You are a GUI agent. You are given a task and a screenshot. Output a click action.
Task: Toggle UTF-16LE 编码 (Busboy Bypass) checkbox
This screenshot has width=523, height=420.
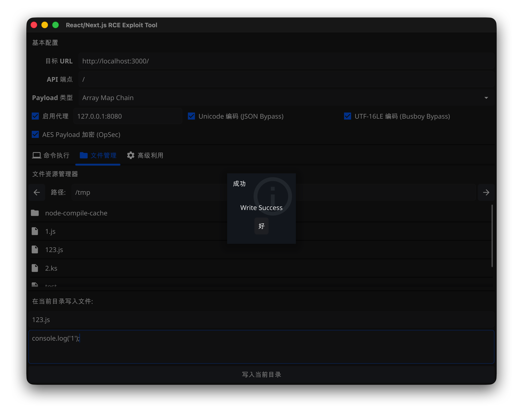click(347, 116)
